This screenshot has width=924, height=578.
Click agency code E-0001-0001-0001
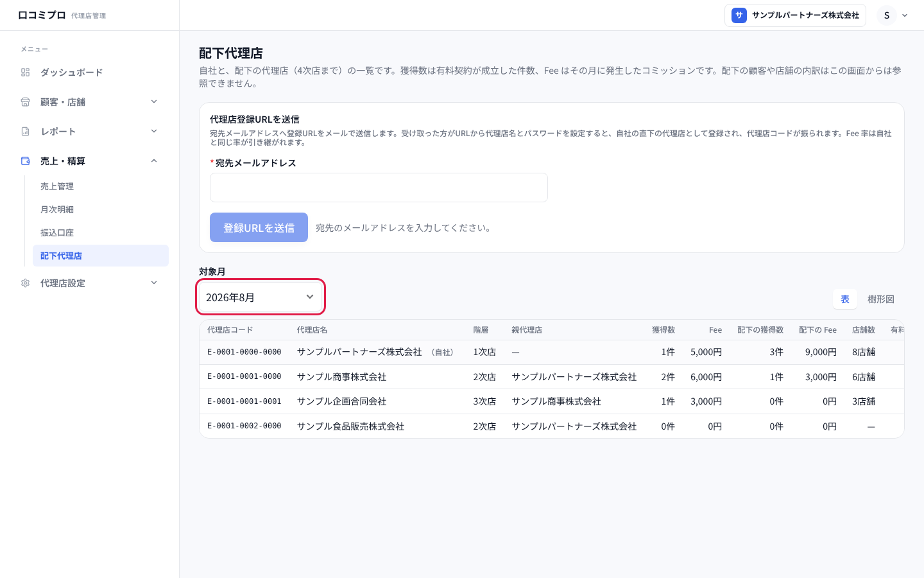244,401
